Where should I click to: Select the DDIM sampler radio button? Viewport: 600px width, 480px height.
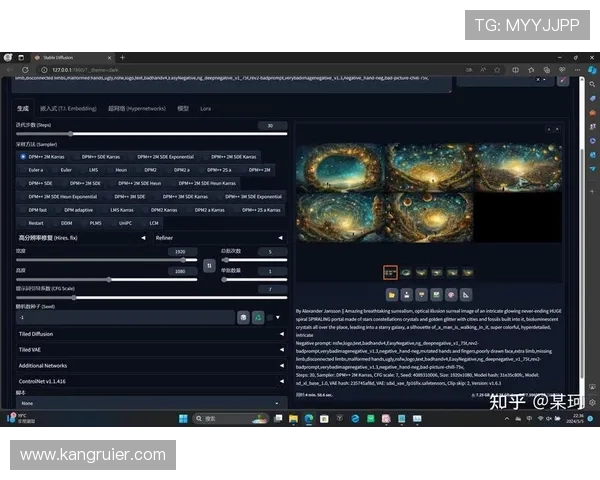pyautogui.click(x=65, y=223)
